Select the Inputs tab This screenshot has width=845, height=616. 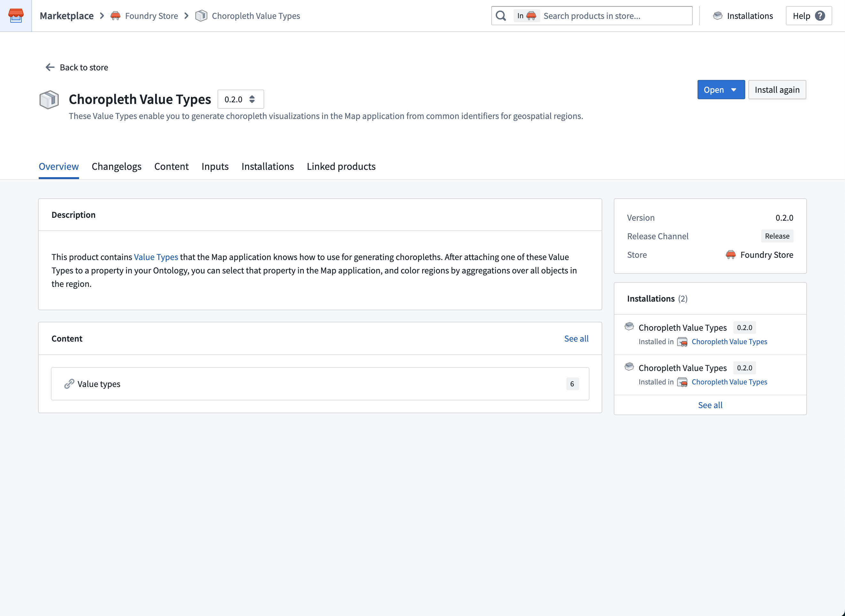click(x=215, y=166)
